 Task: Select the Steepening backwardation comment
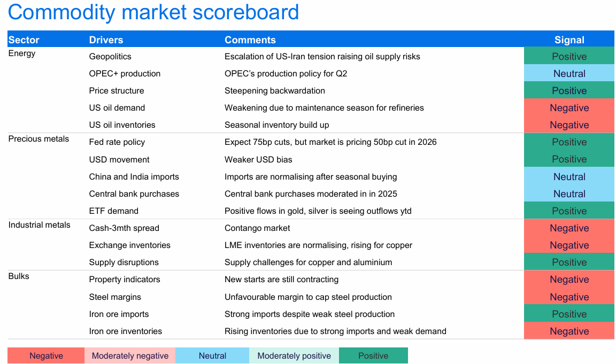[x=275, y=91]
